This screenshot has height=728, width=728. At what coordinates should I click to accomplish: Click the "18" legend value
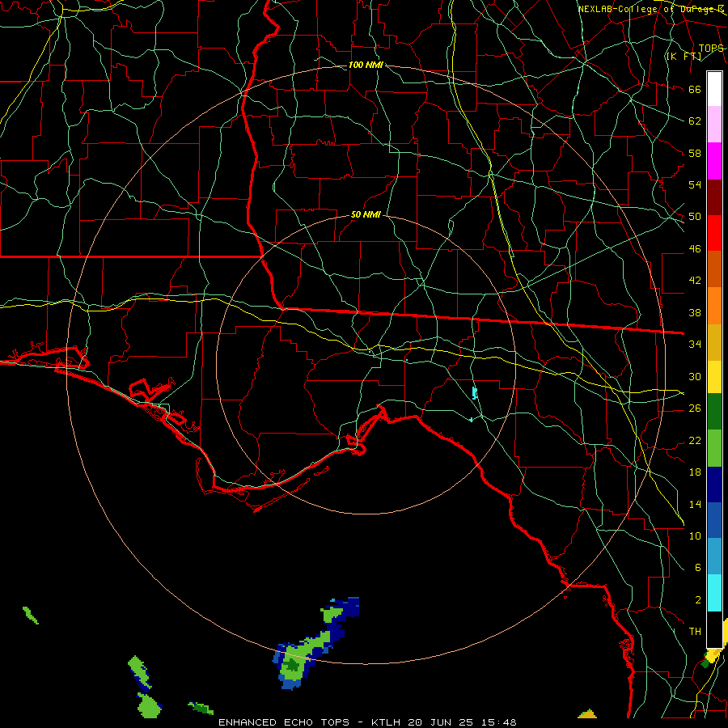click(x=695, y=472)
